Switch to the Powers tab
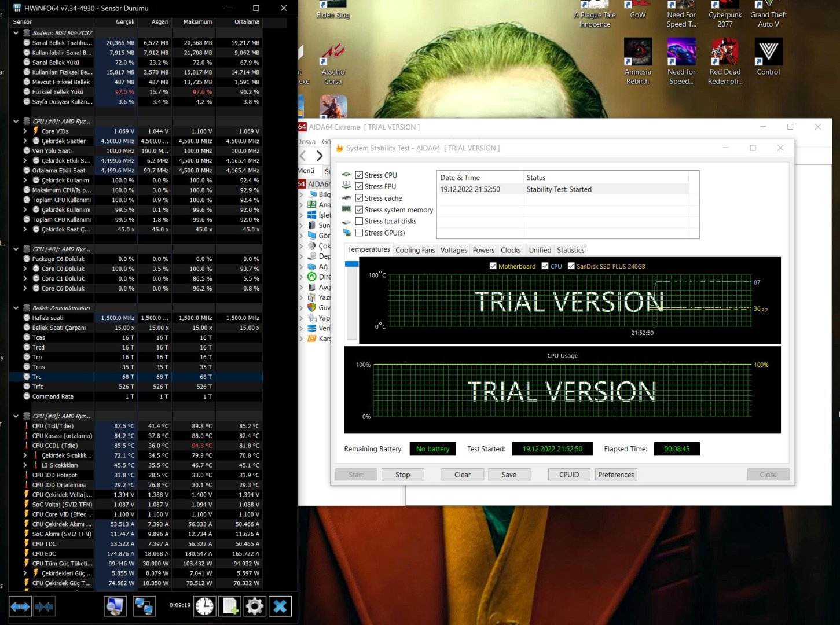The height and width of the screenshot is (625, 840). tap(483, 250)
